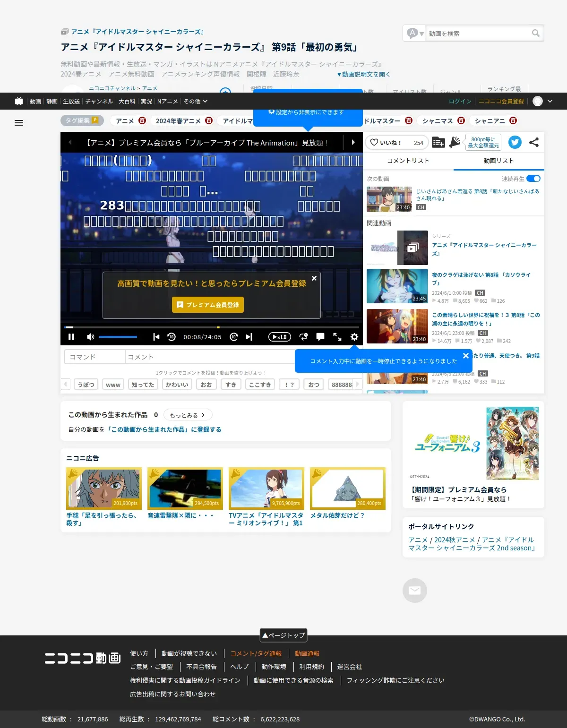The height and width of the screenshot is (728, 567).
Task: Expand 動画説明文を開く description
Action: pyautogui.click(x=363, y=74)
